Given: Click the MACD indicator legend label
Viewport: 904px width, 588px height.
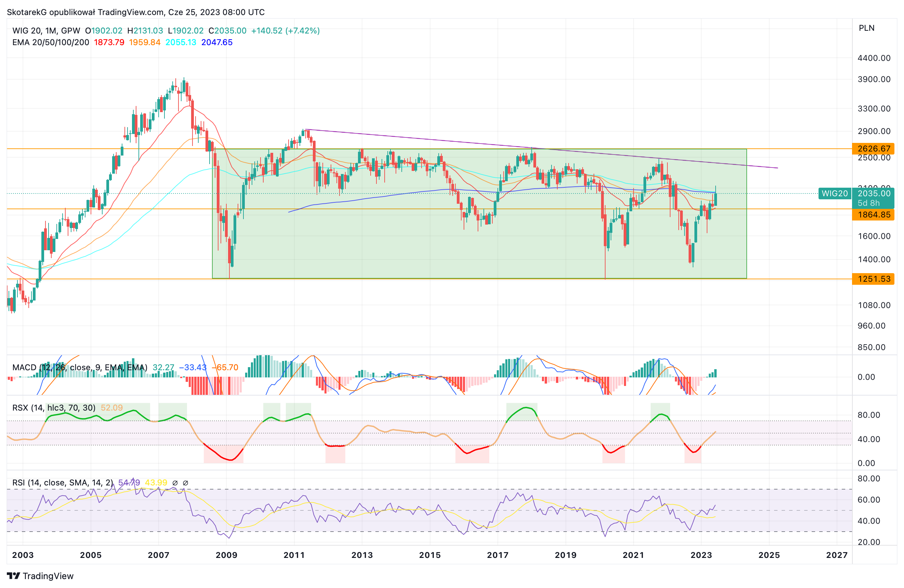Looking at the screenshot, I should 80,367.
